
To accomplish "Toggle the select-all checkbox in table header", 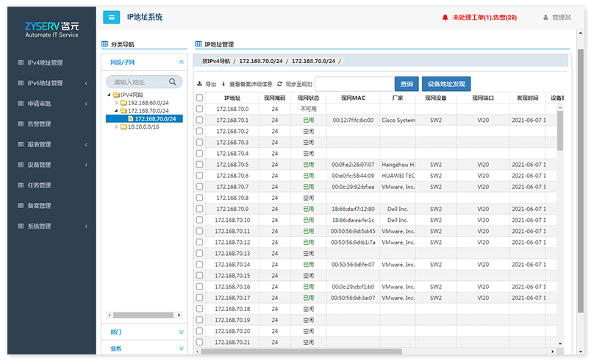I will tap(200, 98).
